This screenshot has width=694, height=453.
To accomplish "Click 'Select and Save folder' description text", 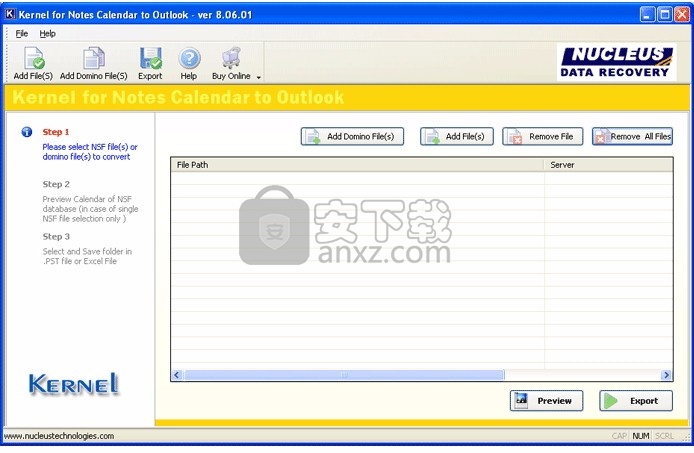I will point(87,256).
